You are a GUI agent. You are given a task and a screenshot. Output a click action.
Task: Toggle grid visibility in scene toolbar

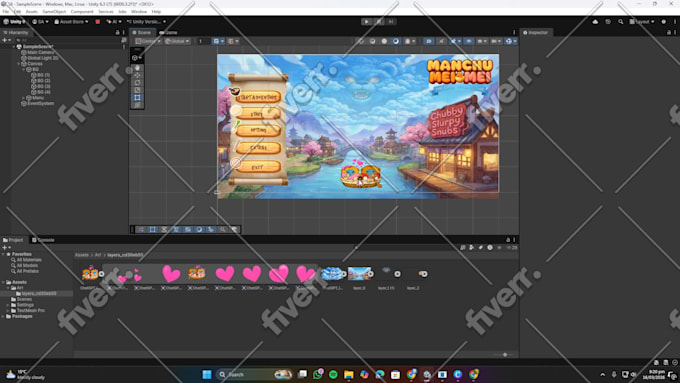pyautogui.click(x=218, y=41)
